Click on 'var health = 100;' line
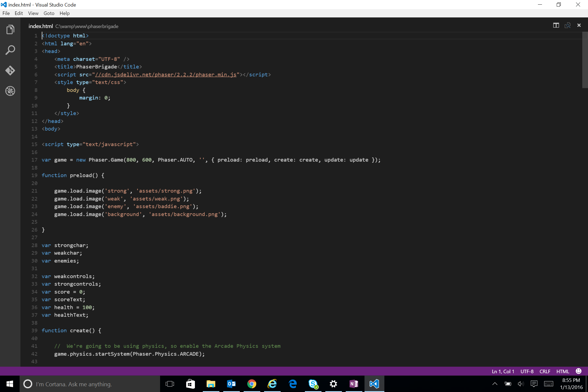Image resolution: width=588 pixels, height=392 pixels. pos(68,307)
